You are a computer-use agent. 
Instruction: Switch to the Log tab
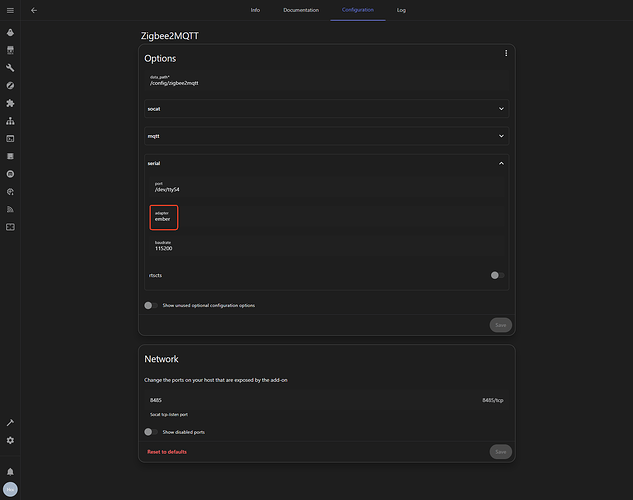(x=401, y=10)
